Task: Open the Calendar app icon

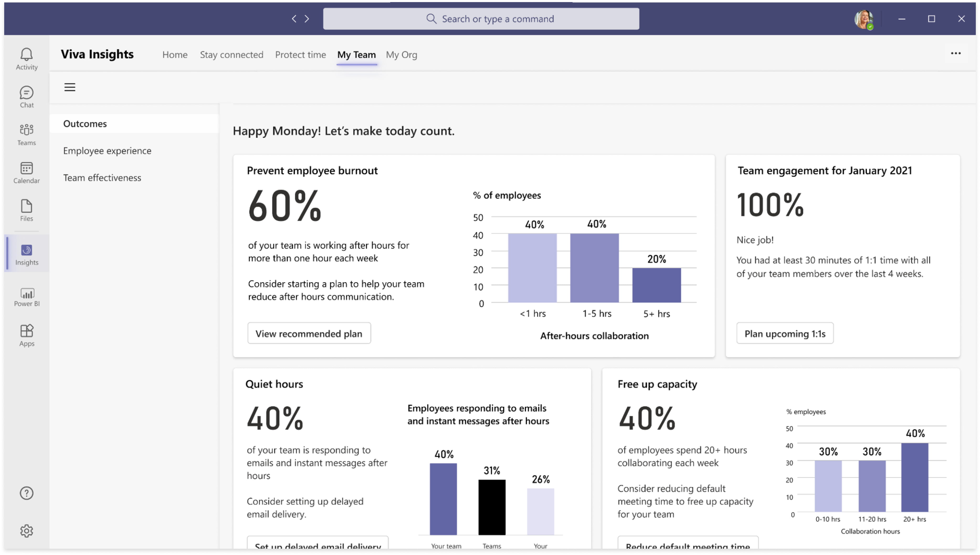Action: (26, 172)
